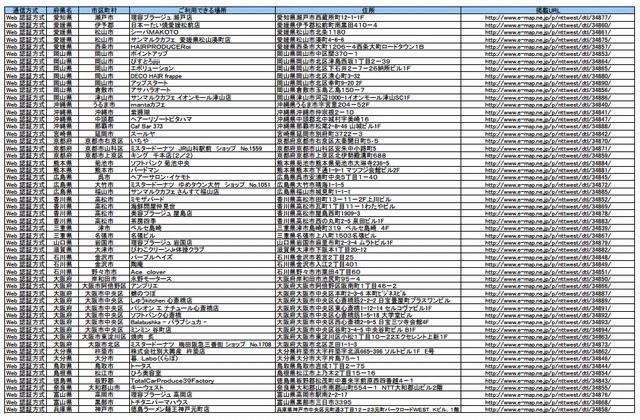Open the URL ending in 34880

click(548, 76)
